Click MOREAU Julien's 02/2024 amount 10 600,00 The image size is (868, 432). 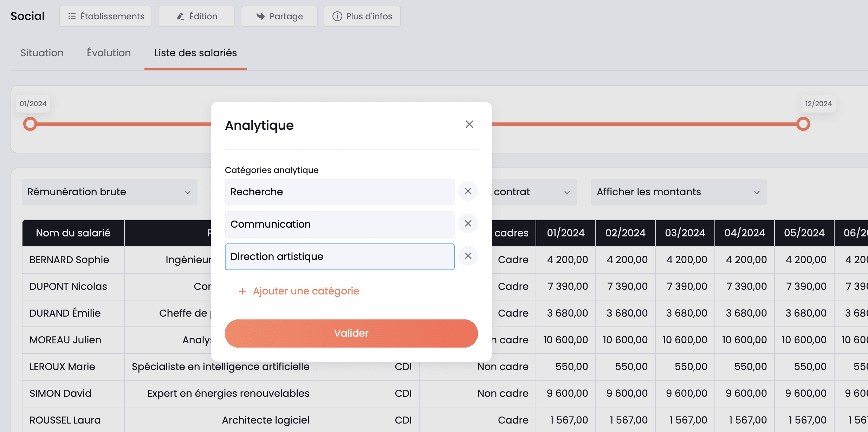[x=626, y=340]
